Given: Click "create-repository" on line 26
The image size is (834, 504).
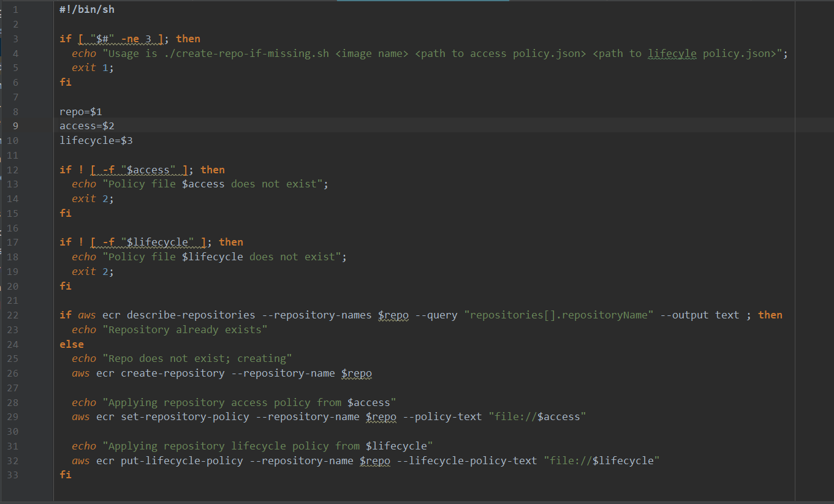Looking at the screenshot, I should 173,374.
